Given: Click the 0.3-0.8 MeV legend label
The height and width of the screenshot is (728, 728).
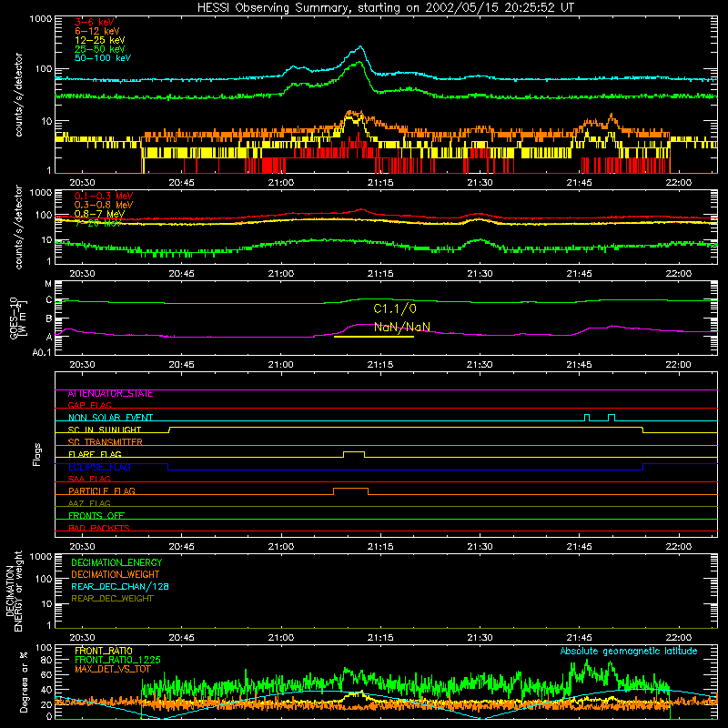Looking at the screenshot, I should pos(104,205).
